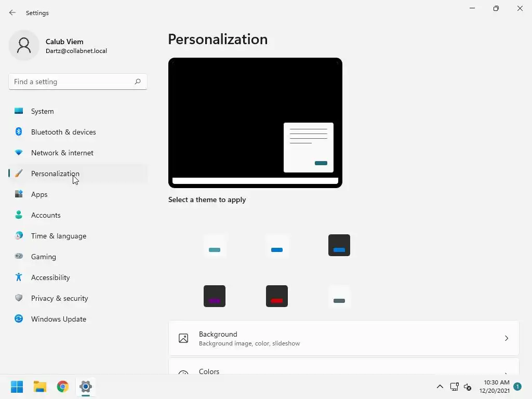The height and width of the screenshot is (399, 532).
Task: Open the notification badge in tray
Action: click(x=517, y=387)
